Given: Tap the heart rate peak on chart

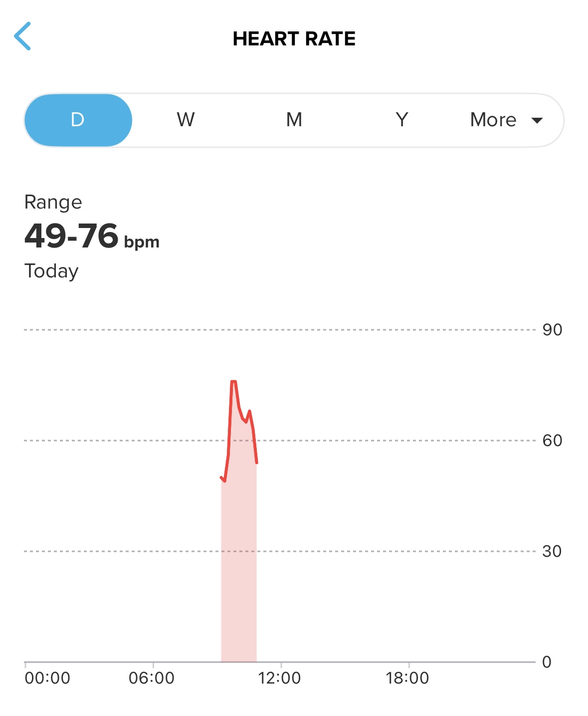Looking at the screenshot, I should 233,382.
